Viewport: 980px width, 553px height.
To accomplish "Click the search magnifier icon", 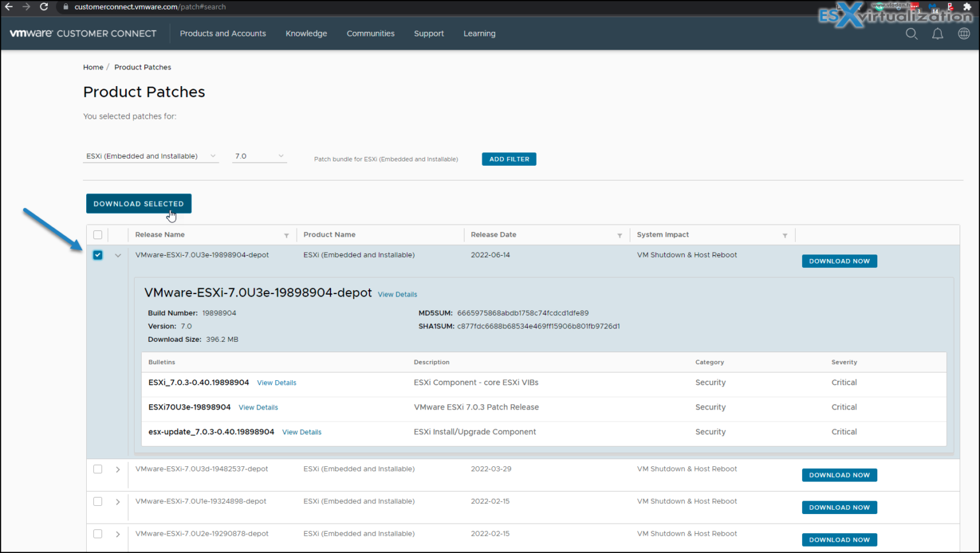I will click(x=911, y=34).
